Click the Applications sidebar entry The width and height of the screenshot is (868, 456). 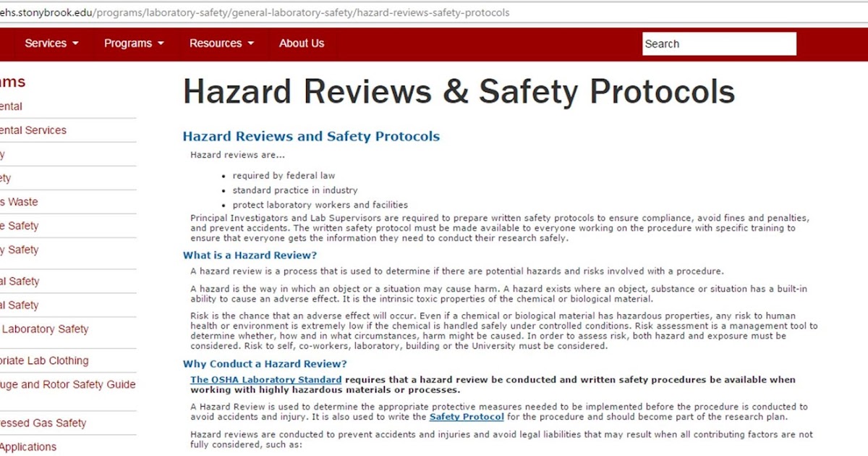tap(30, 447)
